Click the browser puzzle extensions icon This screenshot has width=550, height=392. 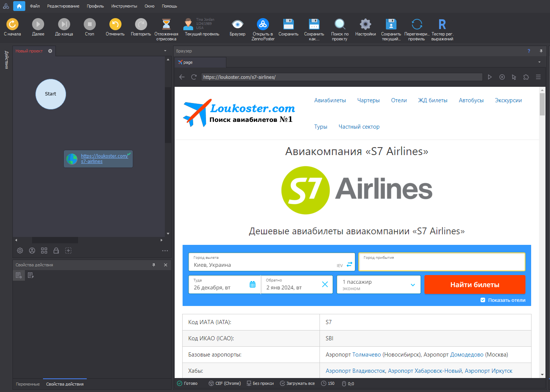click(526, 77)
